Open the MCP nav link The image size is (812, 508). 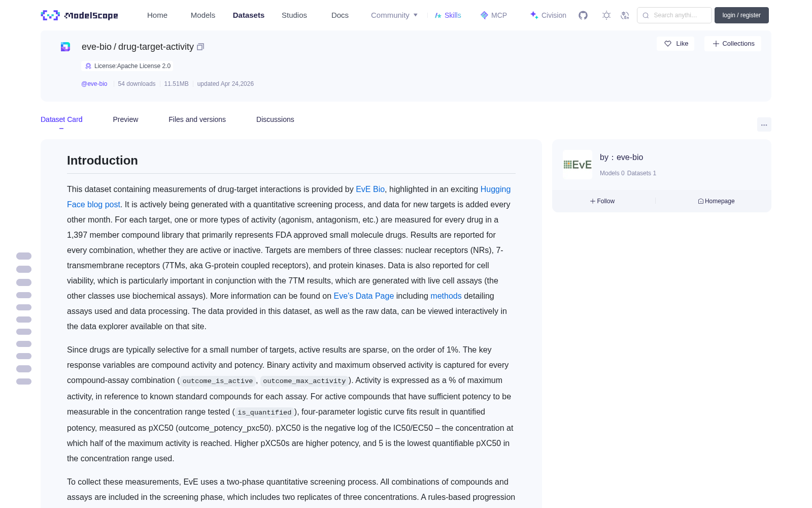click(x=494, y=15)
